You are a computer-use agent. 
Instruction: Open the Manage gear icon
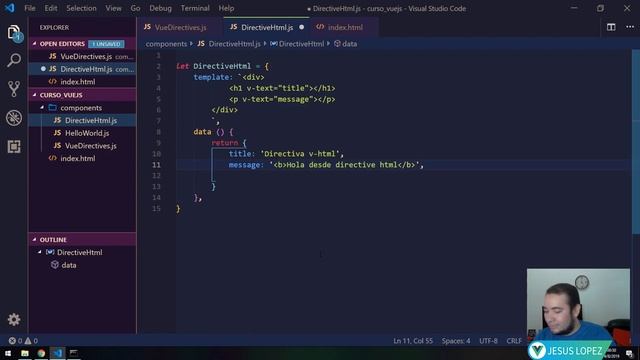pos(14,319)
